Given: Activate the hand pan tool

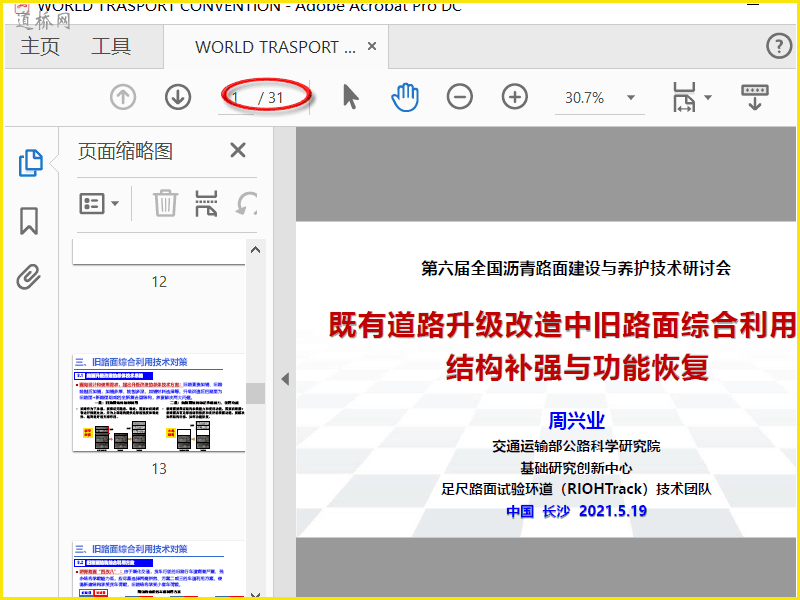Looking at the screenshot, I should 405,97.
